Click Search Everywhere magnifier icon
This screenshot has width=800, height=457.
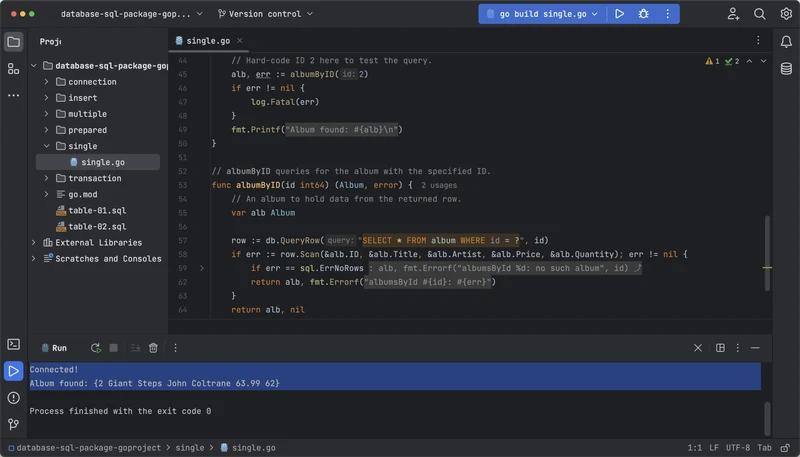pos(760,14)
